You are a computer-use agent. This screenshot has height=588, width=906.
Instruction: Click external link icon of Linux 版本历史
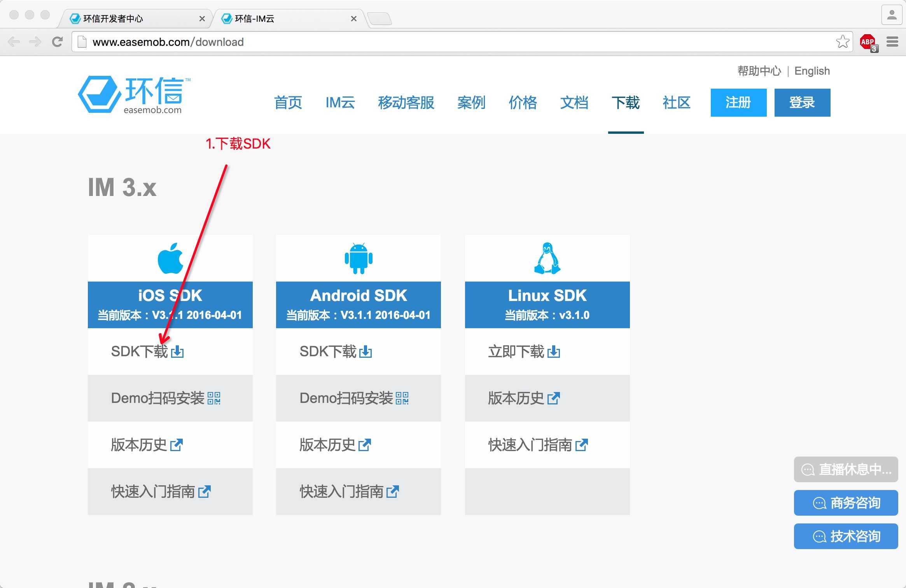pos(554,398)
